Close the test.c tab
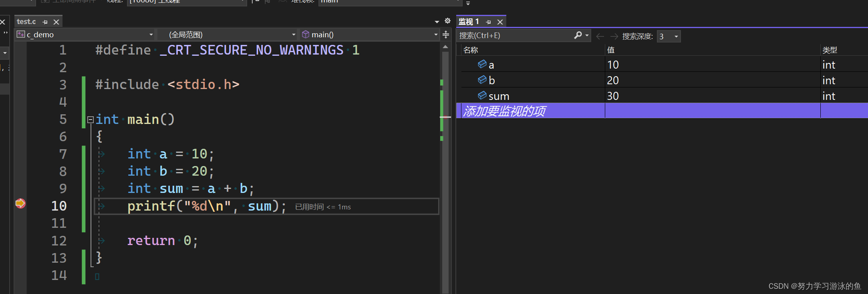Image resolution: width=868 pixels, height=294 pixels. 56,22
